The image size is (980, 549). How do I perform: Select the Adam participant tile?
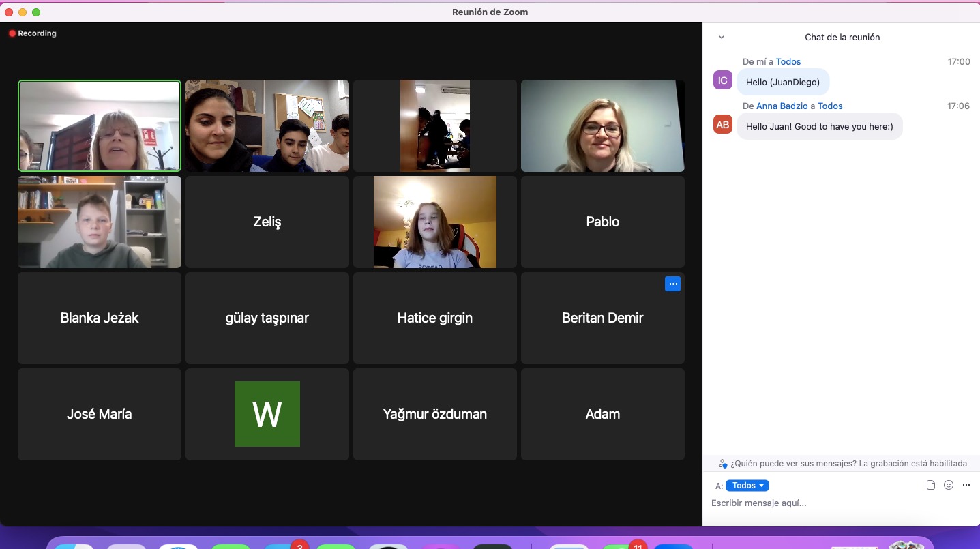[603, 414]
